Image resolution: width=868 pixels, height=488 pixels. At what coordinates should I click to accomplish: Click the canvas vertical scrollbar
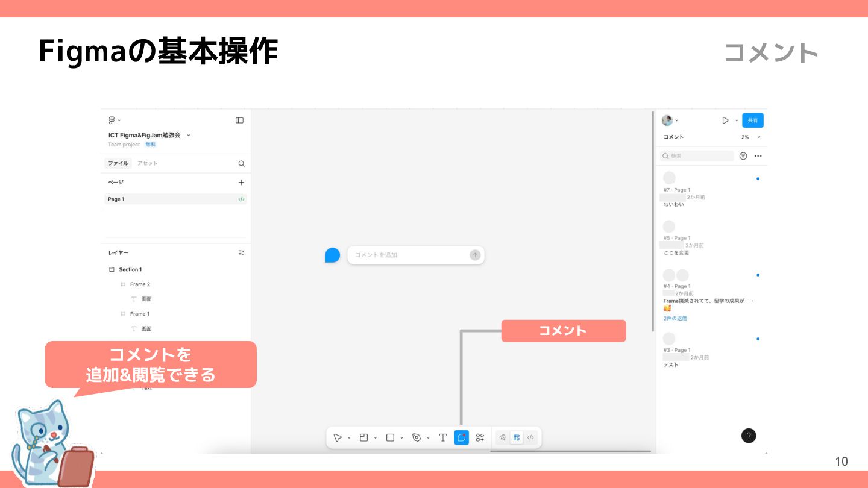coord(653,221)
